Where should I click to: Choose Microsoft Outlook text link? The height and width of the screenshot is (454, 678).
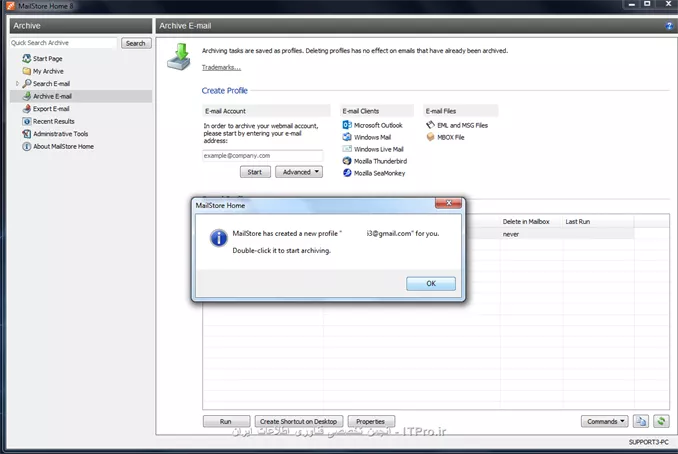pyautogui.click(x=378, y=125)
